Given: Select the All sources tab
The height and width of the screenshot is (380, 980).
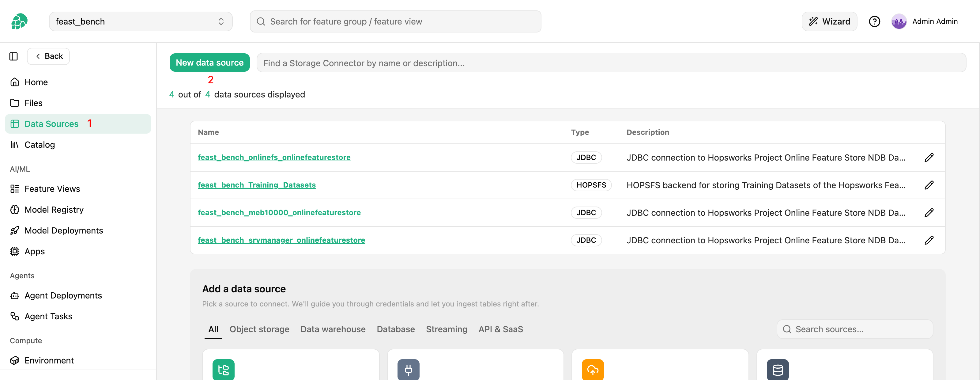Looking at the screenshot, I should pos(213,329).
